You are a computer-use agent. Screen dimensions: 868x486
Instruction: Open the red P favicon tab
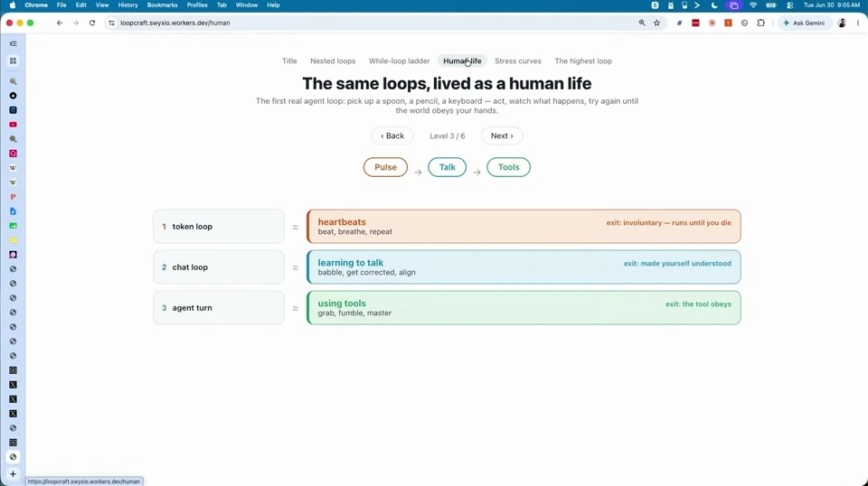(x=13, y=197)
